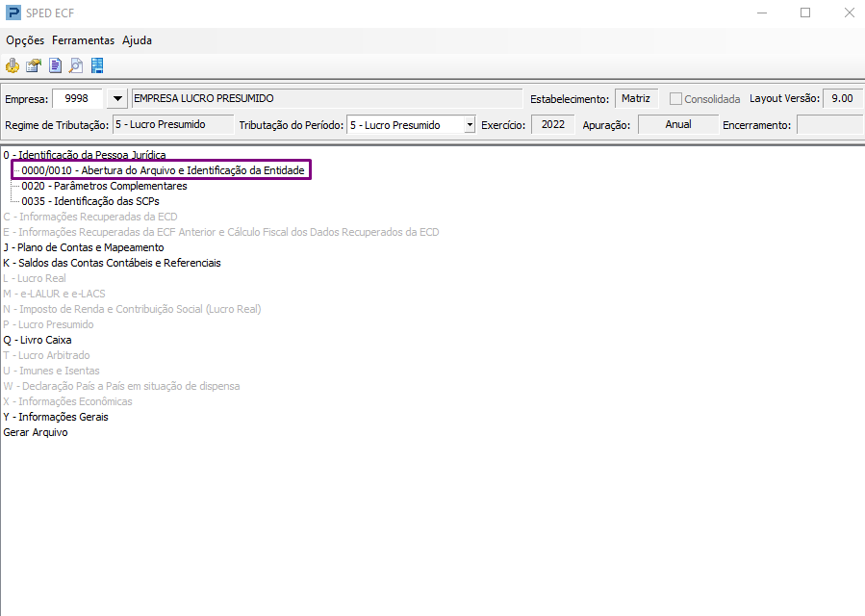Select N - Imposto de Renda e Contribuição Social

pyautogui.click(x=133, y=310)
